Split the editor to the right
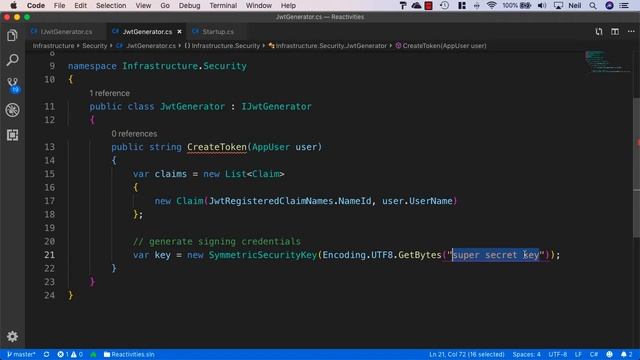 [x=615, y=31]
